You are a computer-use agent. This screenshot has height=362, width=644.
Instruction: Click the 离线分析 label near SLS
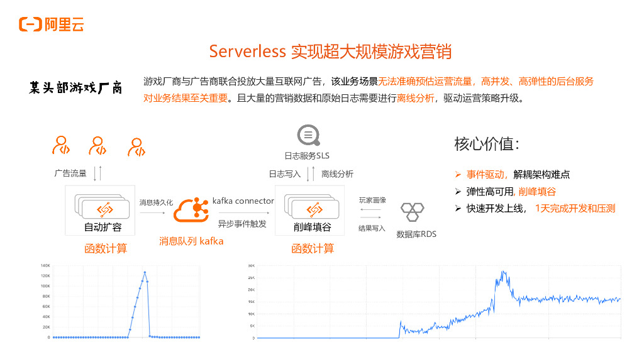[x=337, y=174]
